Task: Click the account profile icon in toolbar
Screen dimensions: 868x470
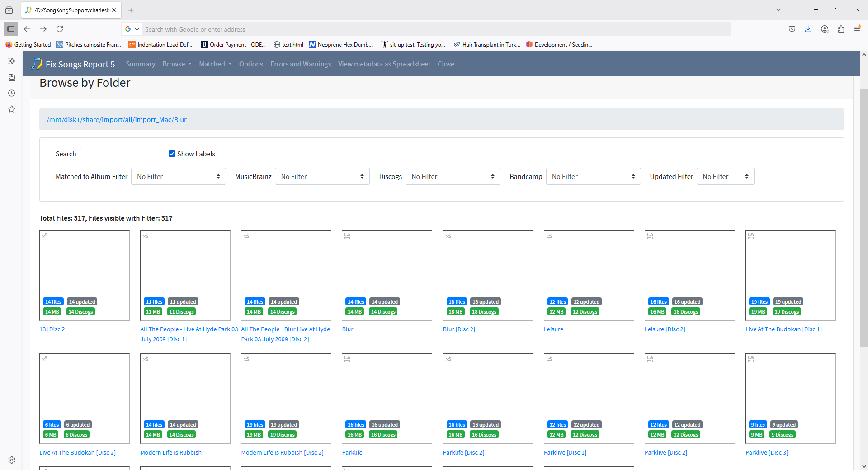Action: tap(825, 29)
